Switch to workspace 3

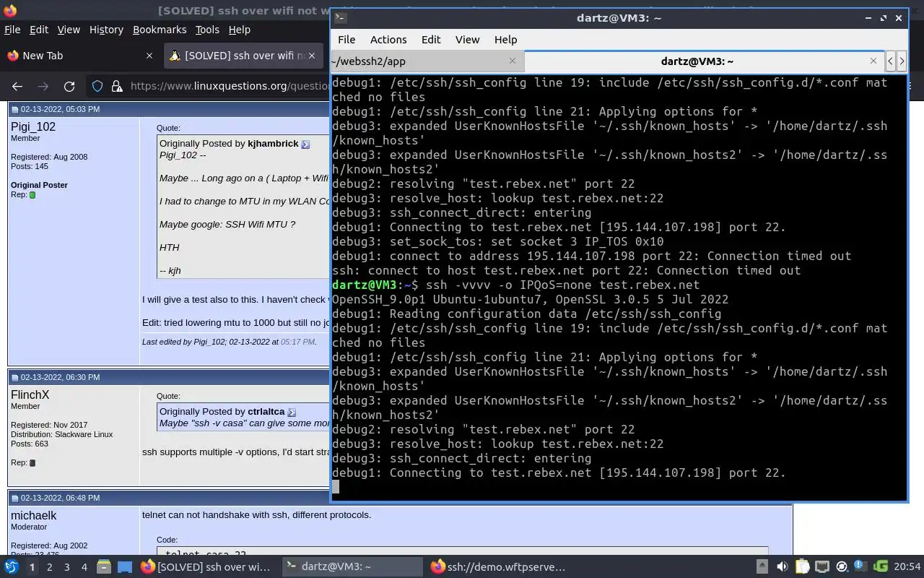[66, 567]
